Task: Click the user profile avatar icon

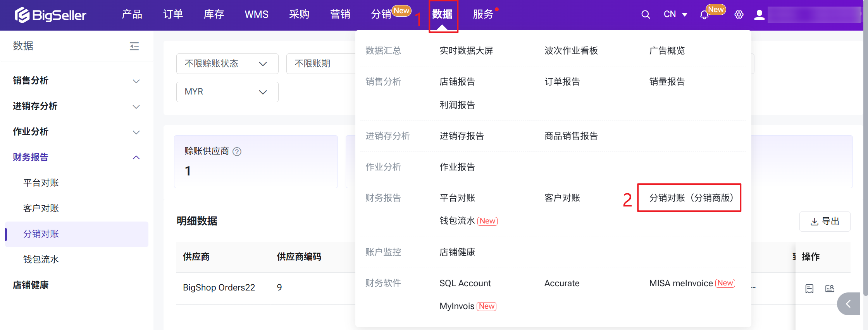Action: [759, 15]
